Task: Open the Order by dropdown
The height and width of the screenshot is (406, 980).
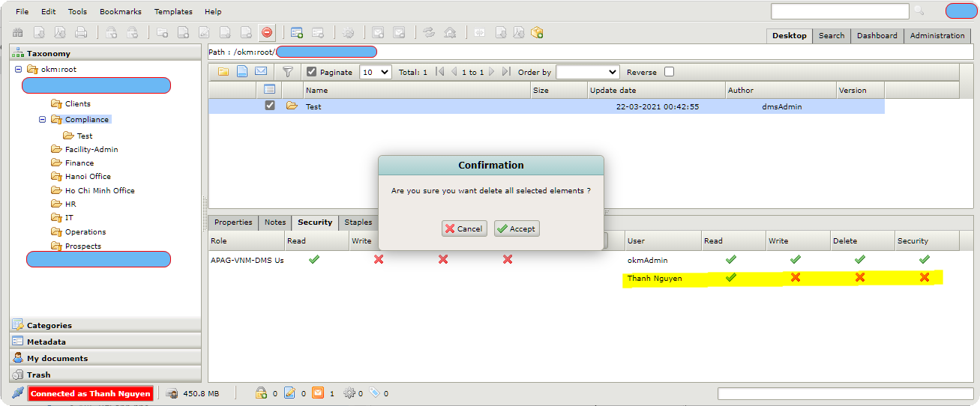Action: pos(587,72)
